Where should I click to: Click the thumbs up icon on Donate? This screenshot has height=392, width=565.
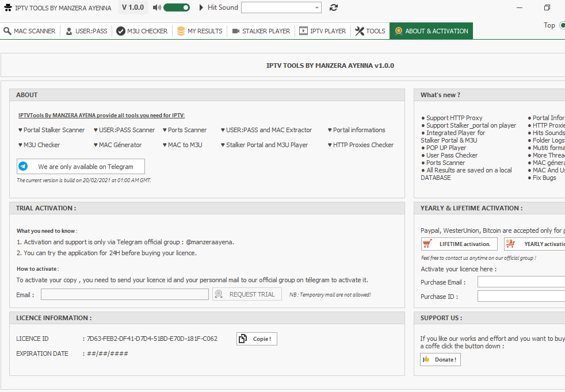click(x=426, y=359)
